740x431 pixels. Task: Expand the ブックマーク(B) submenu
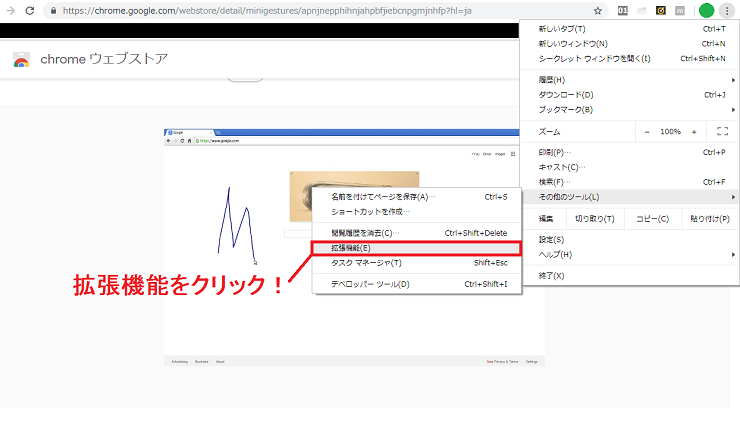click(630, 110)
